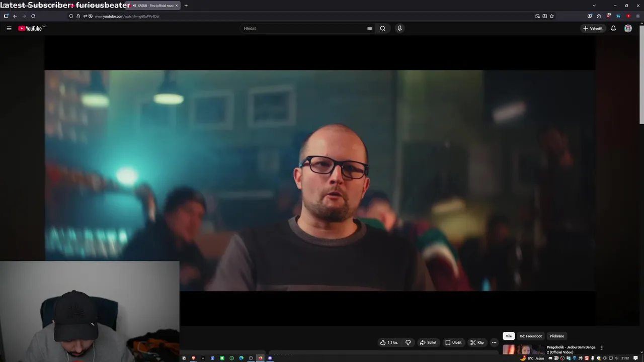644x362 pixels.
Task: Create a clip with Klip button
Action: (477, 342)
